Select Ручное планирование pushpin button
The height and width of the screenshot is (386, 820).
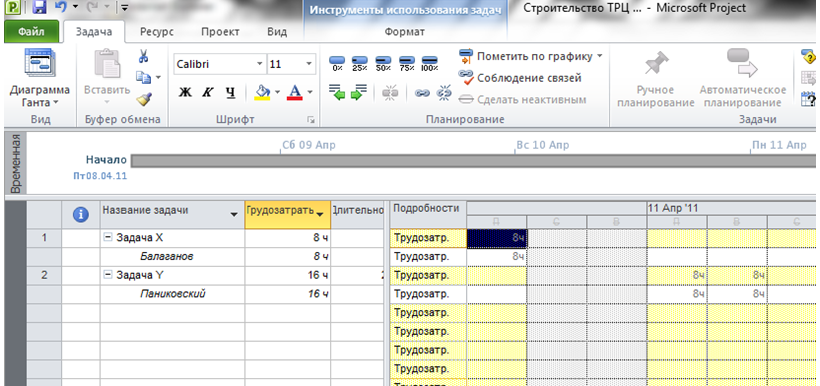(x=655, y=79)
